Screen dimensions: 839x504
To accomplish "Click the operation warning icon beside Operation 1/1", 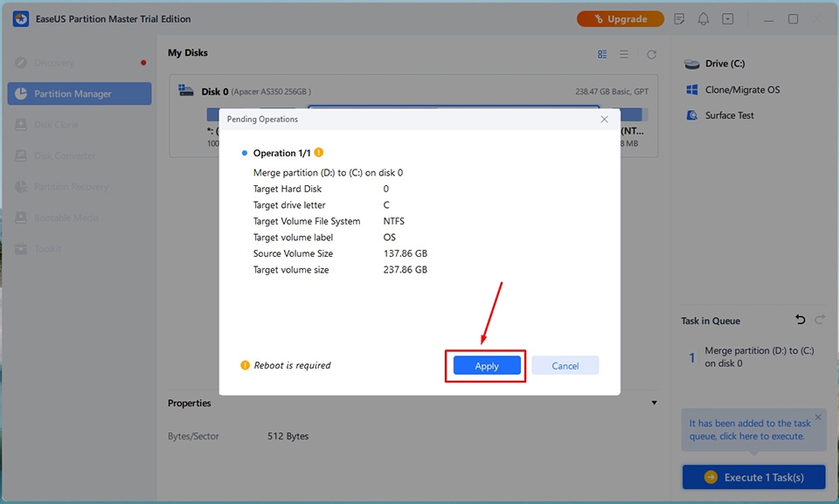I will coord(319,153).
